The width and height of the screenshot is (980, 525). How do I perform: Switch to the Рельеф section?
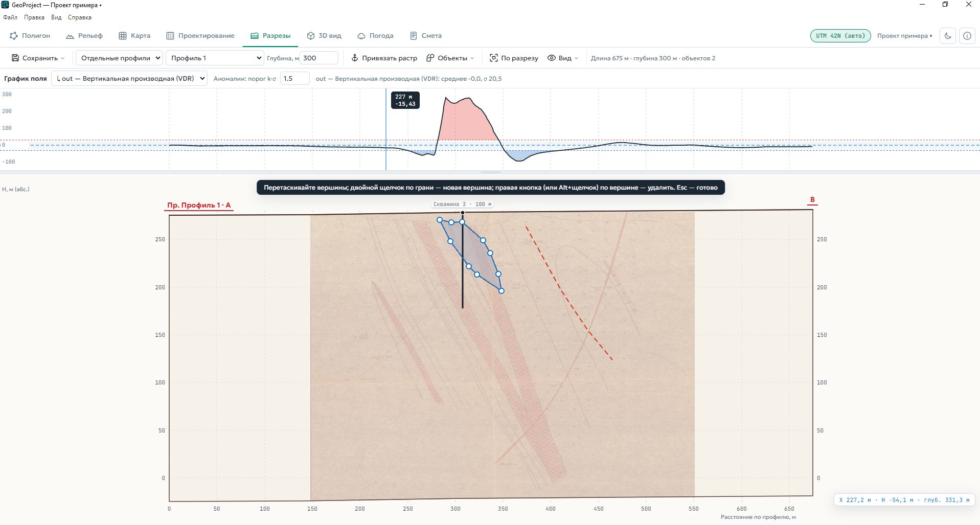(84, 36)
